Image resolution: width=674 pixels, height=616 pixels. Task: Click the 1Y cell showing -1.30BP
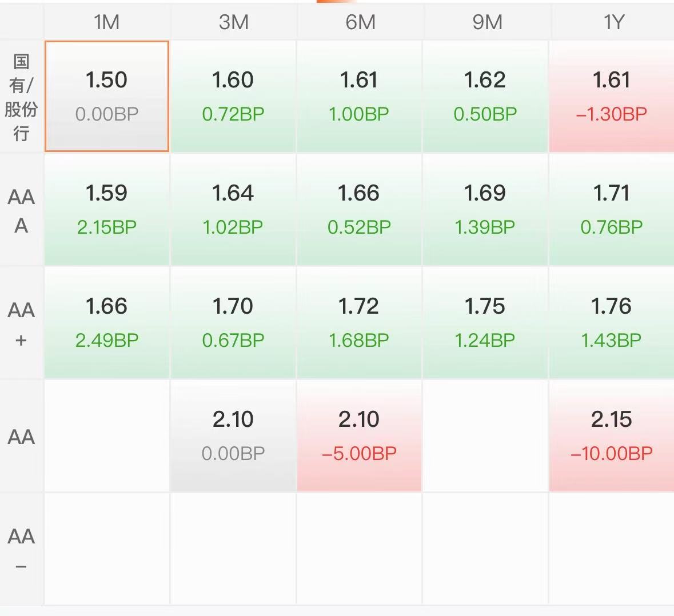(612, 96)
